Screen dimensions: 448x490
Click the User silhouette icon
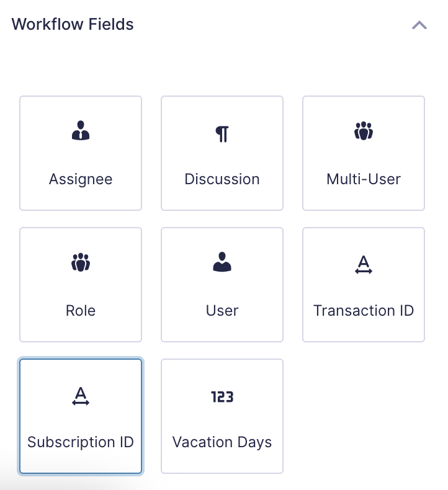(222, 263)
